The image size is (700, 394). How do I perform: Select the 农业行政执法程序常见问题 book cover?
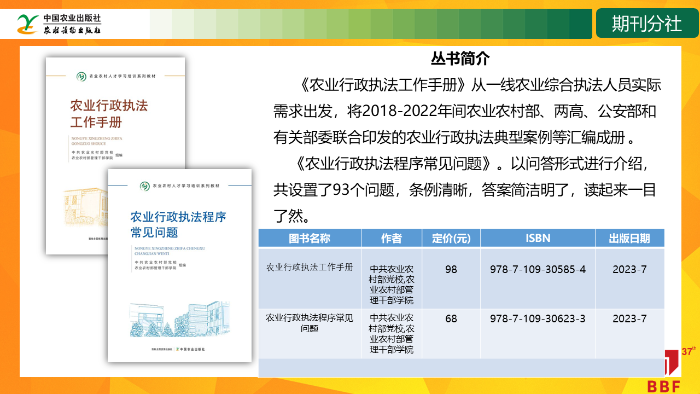[x=180, y=265]
